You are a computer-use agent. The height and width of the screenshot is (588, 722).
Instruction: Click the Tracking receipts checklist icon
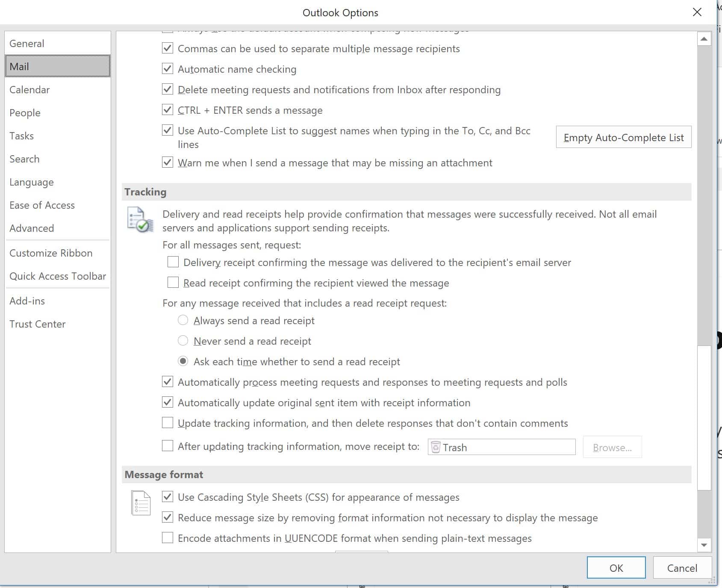tap(140, 220)
